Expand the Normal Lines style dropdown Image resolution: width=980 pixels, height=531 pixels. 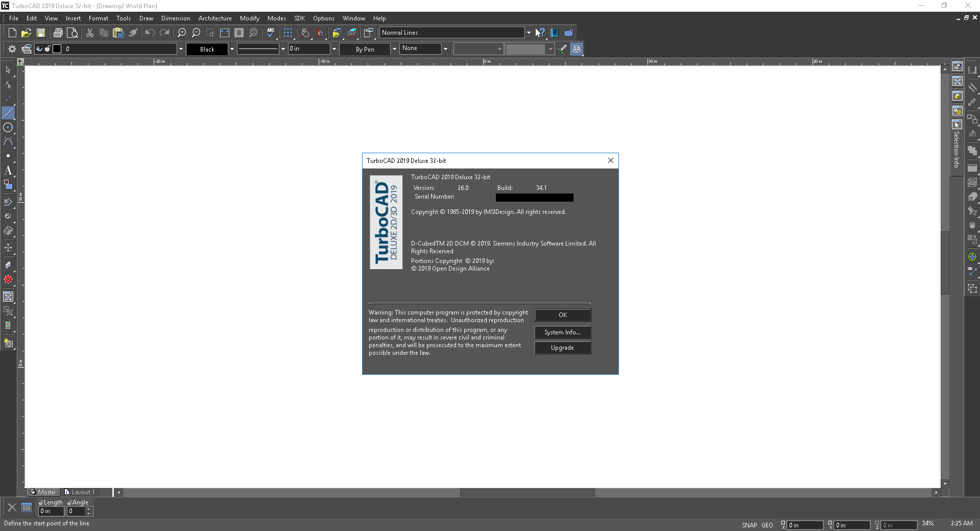[x=529, y=33]
